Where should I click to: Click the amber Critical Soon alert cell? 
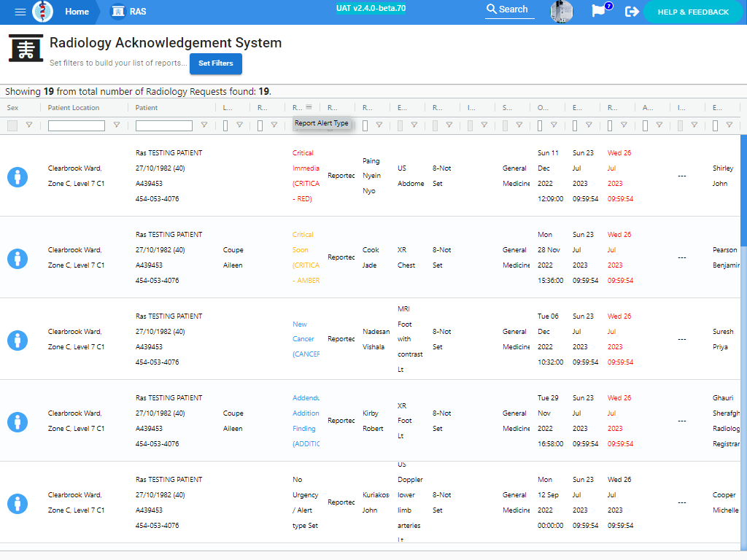(306, 257)
